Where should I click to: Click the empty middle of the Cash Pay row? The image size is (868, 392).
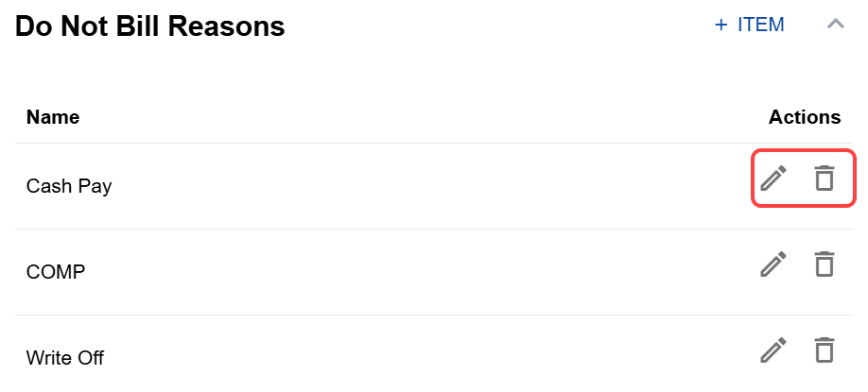pyautogui.click(x=432, y=186)
